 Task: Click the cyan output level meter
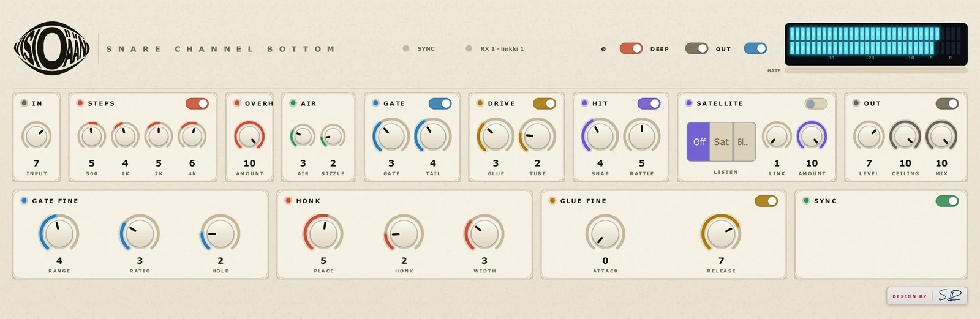(876, 44)
